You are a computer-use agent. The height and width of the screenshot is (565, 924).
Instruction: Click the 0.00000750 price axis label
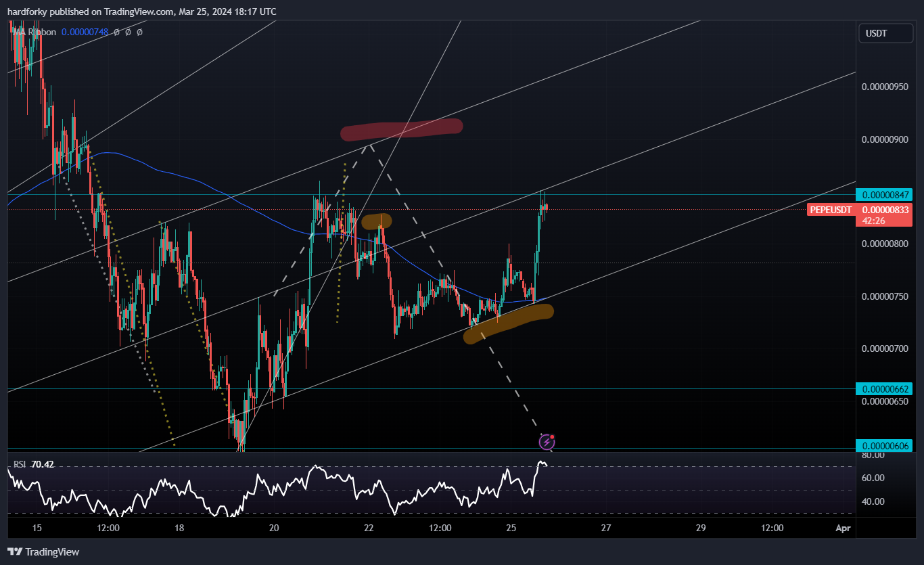885,296
